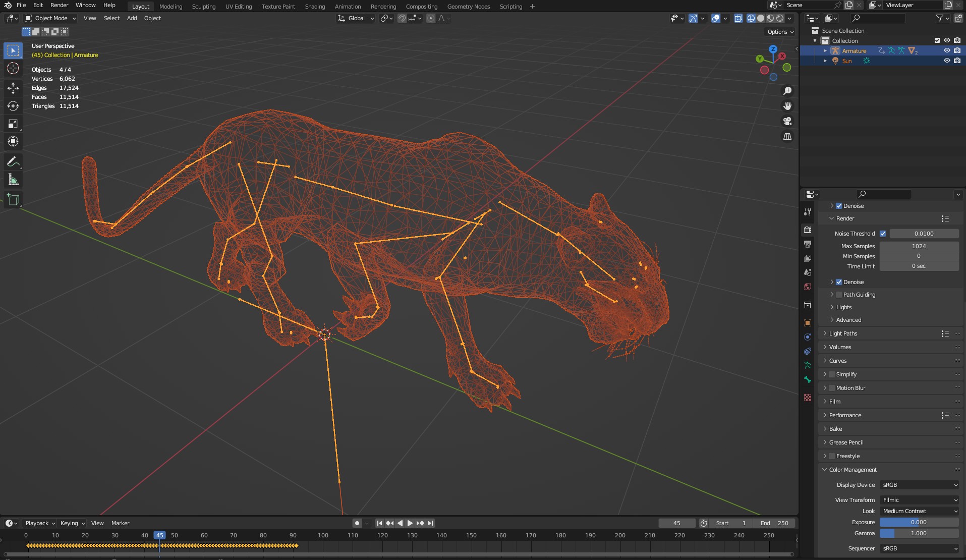Viewport: 966px width, 560px height.
Task: Switch to World Properties
Action: pos(808,287)
